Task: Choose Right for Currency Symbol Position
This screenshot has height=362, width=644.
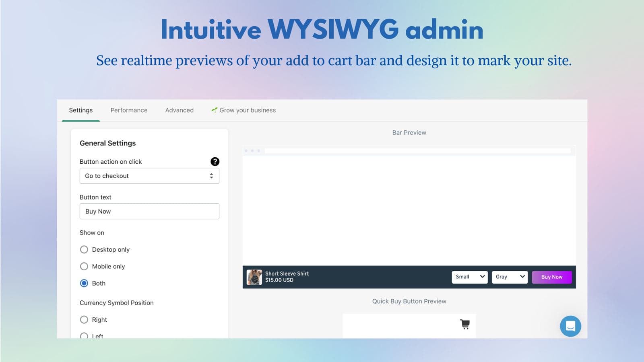Action: coord(84,320)
